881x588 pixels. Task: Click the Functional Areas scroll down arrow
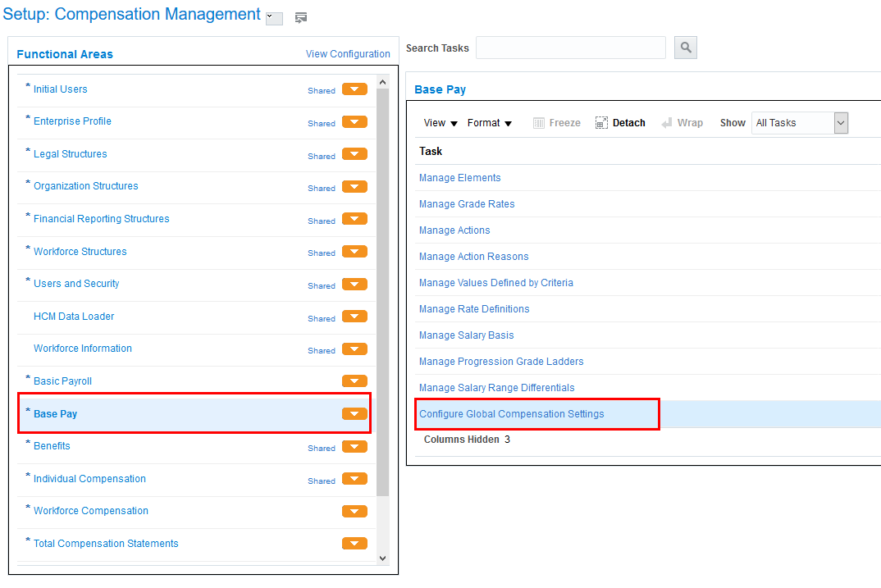[382, 558]
